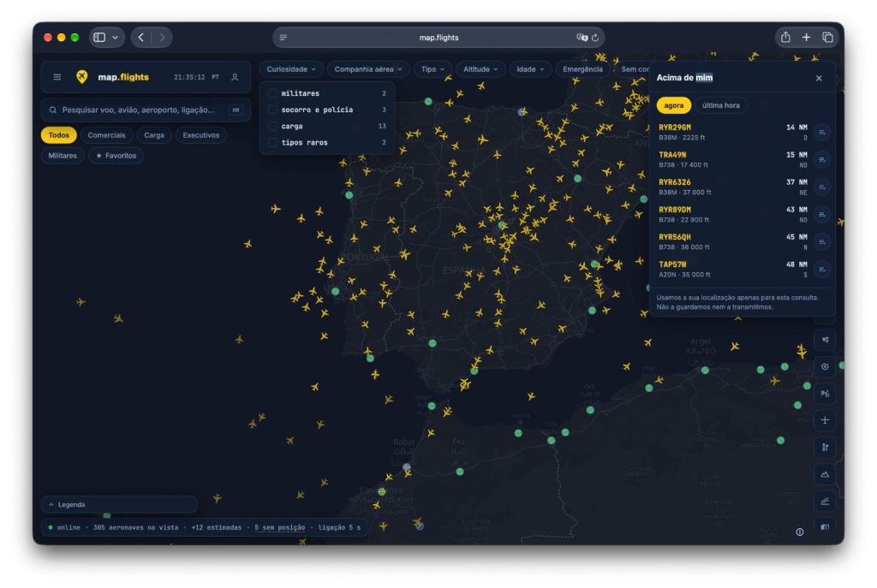Open flight RYR296M in the list
The width and height of the screenshot is (877, 588).
(733, 133)
